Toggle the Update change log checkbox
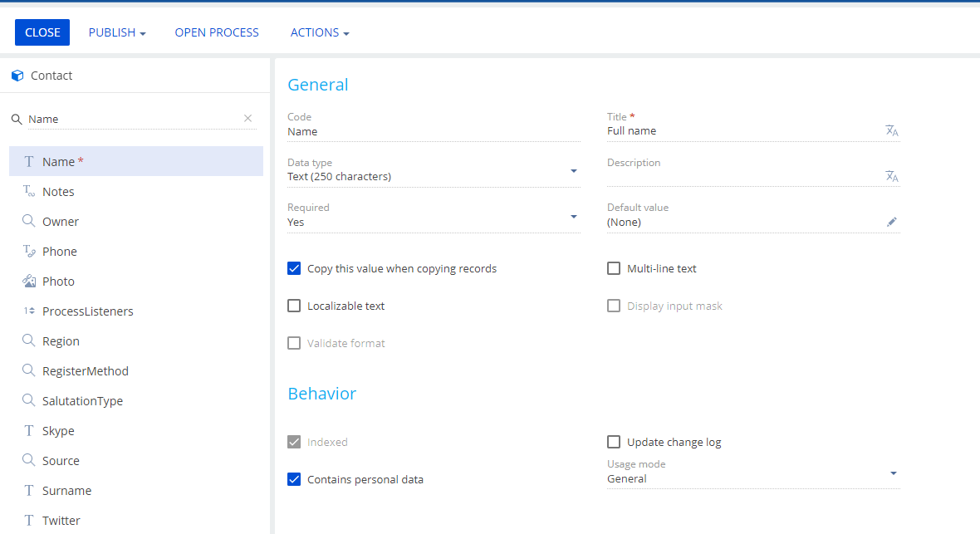This screenshot has width=980, height=534. point(614,442)
